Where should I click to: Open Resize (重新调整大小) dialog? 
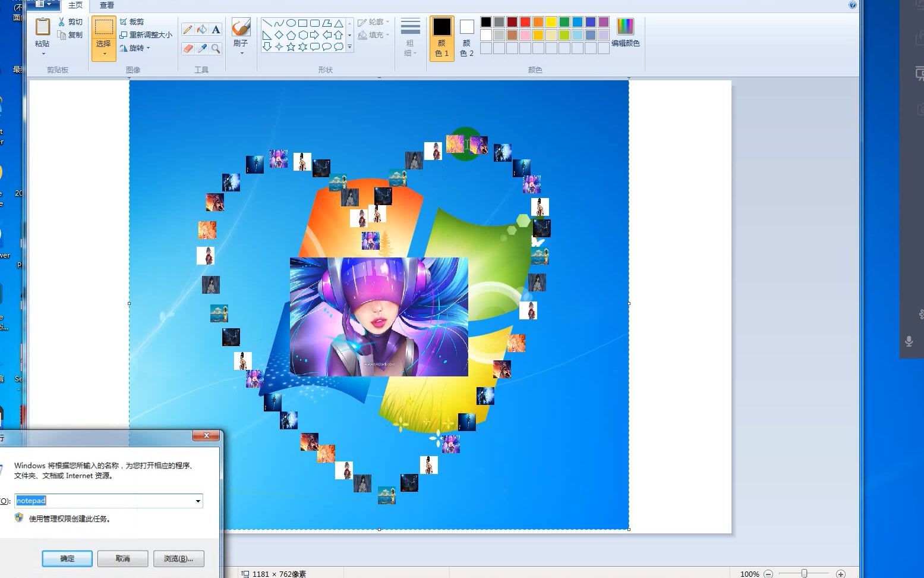pos(146,35)
